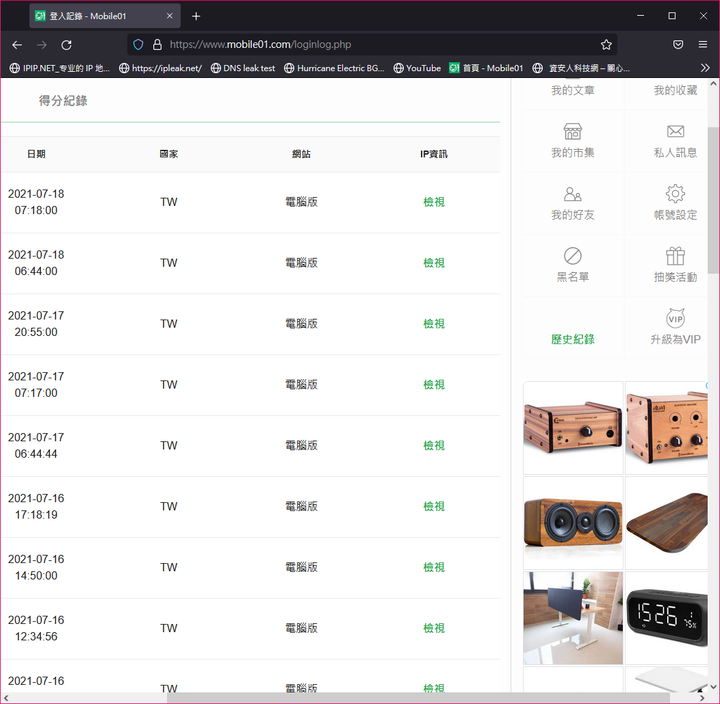Viewport: 720px width, 704px height.
Task: View IP info for 2021-07-17 07:17:00
Action: click(x=434, y=384)
